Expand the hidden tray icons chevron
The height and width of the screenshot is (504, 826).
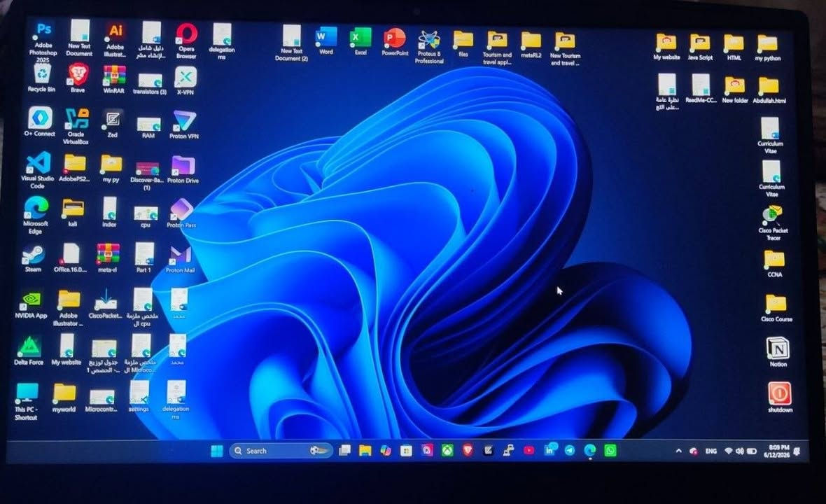[678, 451]
